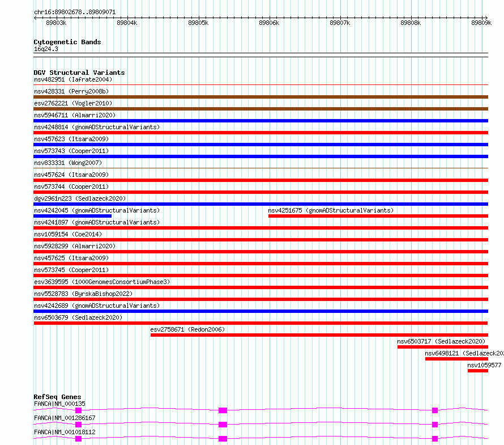504x445 pixels.
Task: Click the right arrow end of the ruler
Action: point(486,18)
